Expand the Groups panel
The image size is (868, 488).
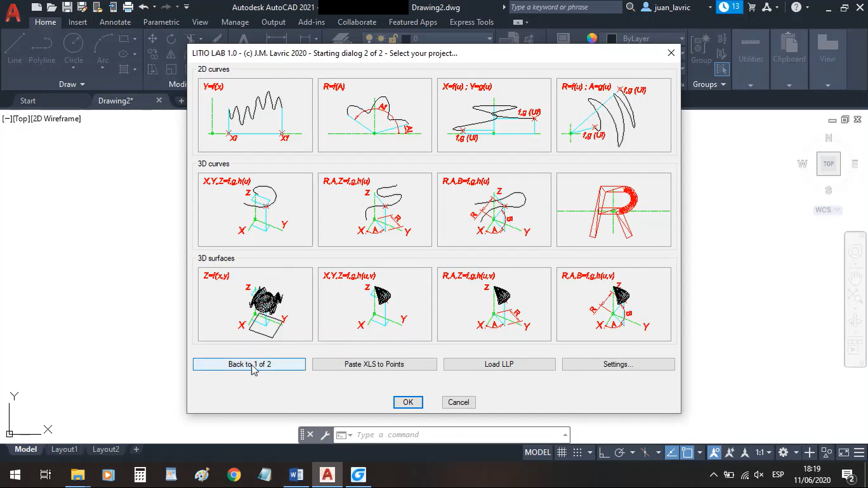click(709, 84)
